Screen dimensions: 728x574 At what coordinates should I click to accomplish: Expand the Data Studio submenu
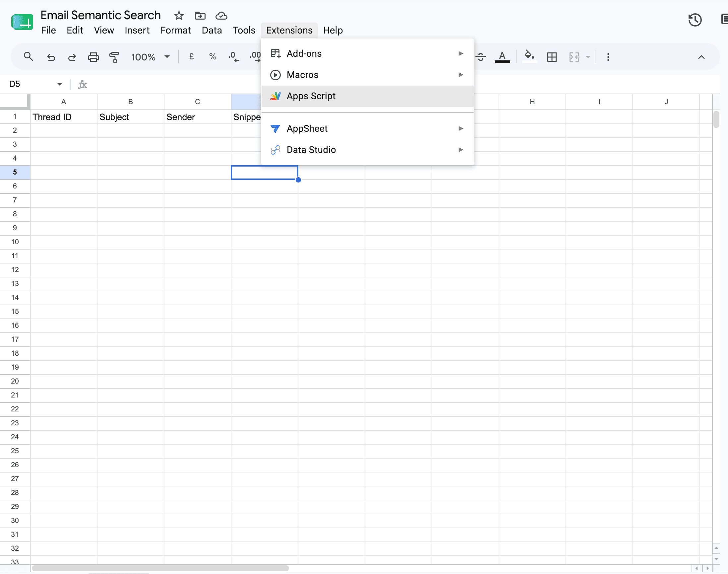point(367,150)
